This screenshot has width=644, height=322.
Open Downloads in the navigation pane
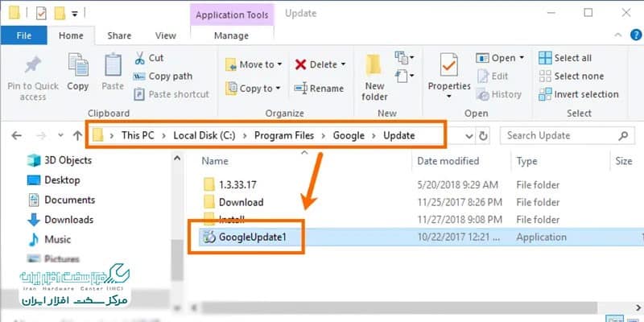coord(60,219)
